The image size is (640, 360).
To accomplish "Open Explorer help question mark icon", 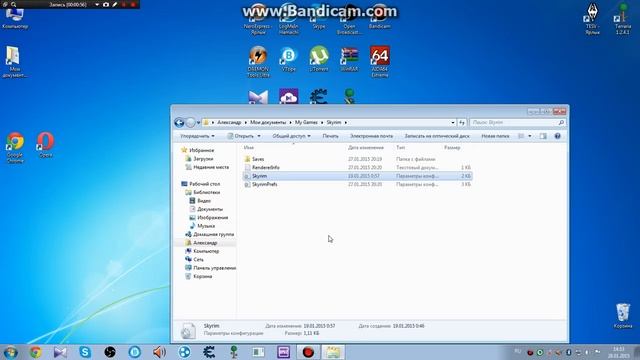I will [x=558, y=136].
